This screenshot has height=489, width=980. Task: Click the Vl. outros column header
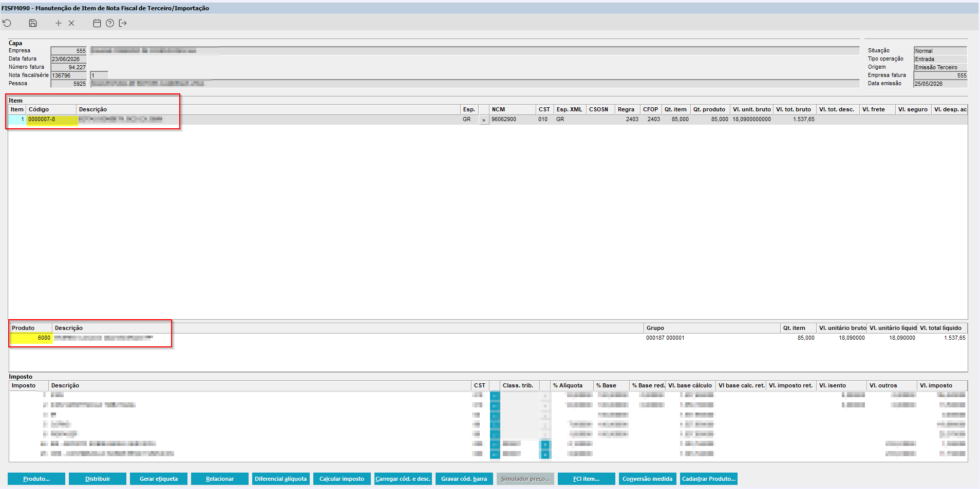891,385
